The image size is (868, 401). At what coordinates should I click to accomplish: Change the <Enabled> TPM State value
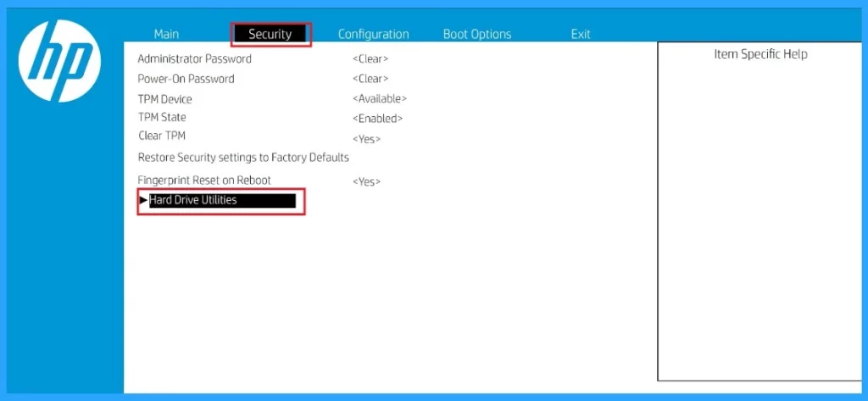click(x=377, y=119)
